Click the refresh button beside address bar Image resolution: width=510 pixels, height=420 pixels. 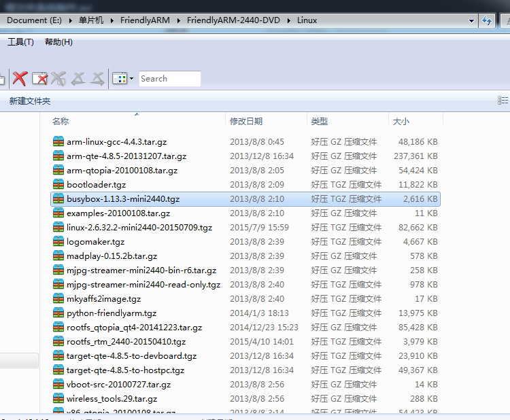pyautogui.click(x=487, y=21)
